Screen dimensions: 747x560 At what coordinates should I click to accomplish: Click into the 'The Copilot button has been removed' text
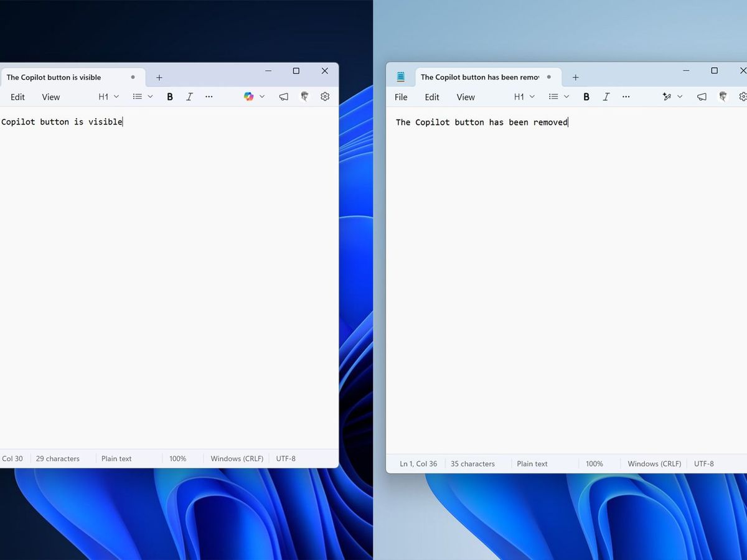(482, 123)
